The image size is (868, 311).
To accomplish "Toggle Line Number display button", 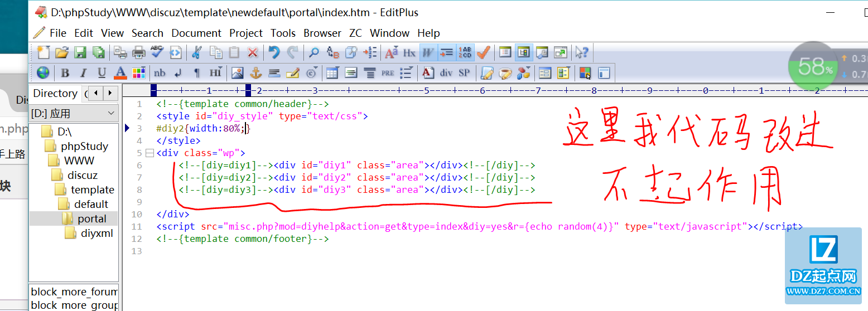I will click(465, 52).
